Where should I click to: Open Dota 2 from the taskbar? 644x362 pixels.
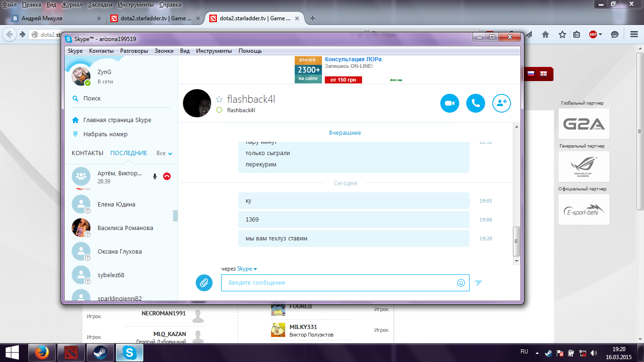pyautogui.click(x=71, y=353)
